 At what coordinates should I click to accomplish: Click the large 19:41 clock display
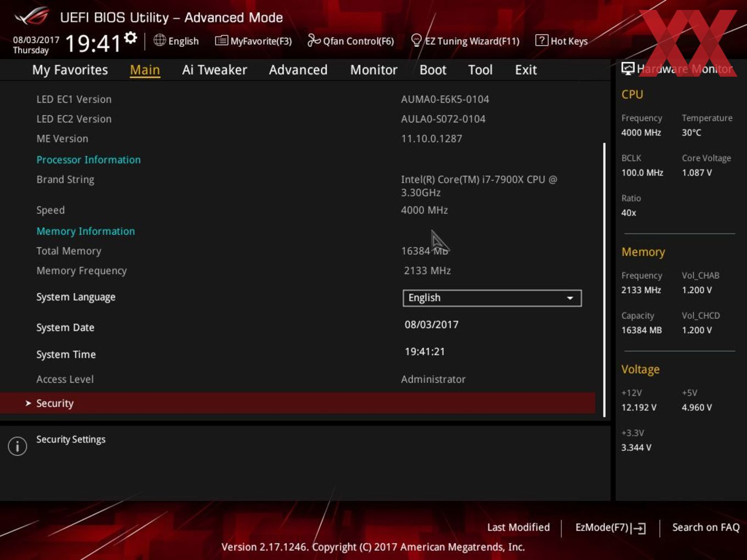pyautogui.click(x=93, y=43)
